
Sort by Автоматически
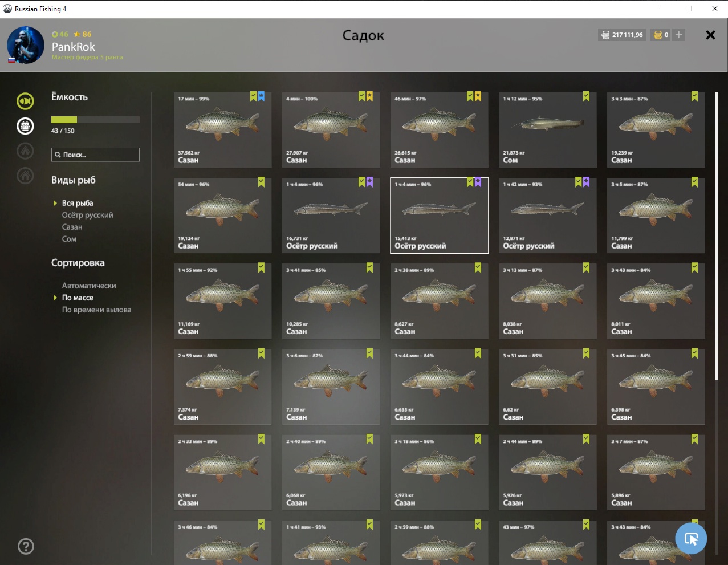tap(89, 286)
